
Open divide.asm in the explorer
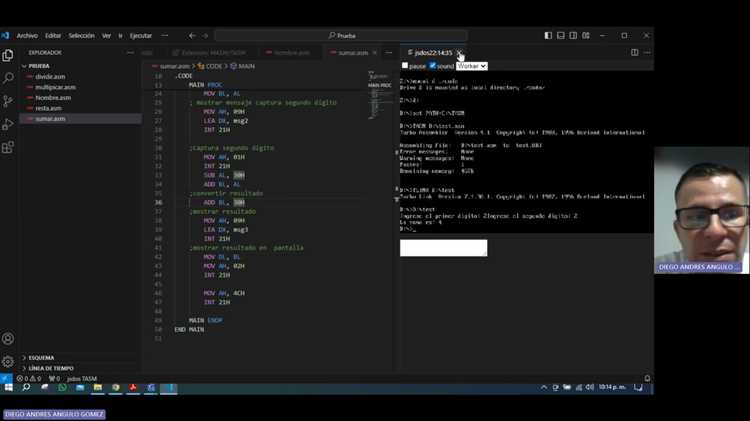[80, 77]
